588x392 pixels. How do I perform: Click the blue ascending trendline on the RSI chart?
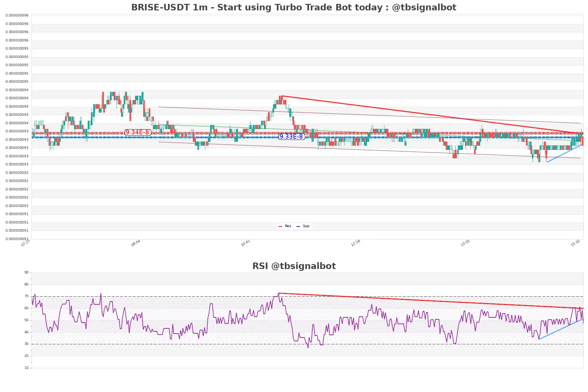tap(561, 329)
